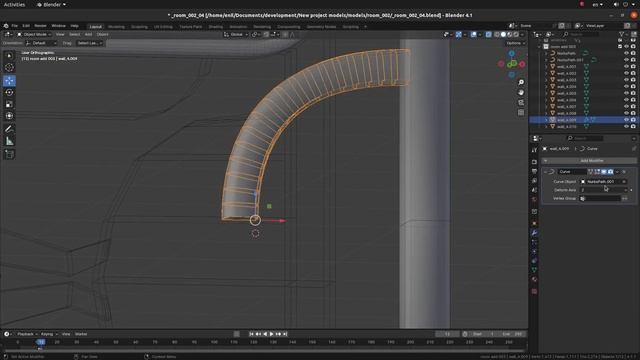Select the Annotate pencil tool

click(x=9, y=129)
